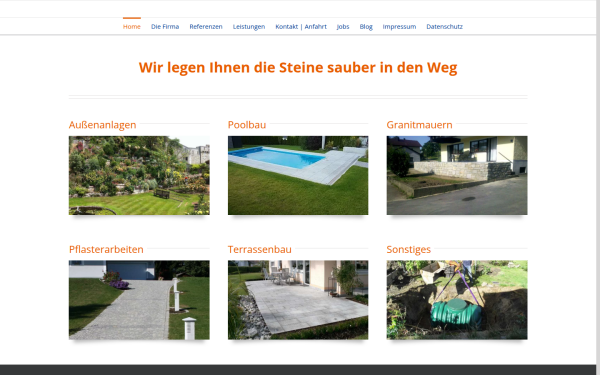Click the Außenanlagen heading link

103,125
